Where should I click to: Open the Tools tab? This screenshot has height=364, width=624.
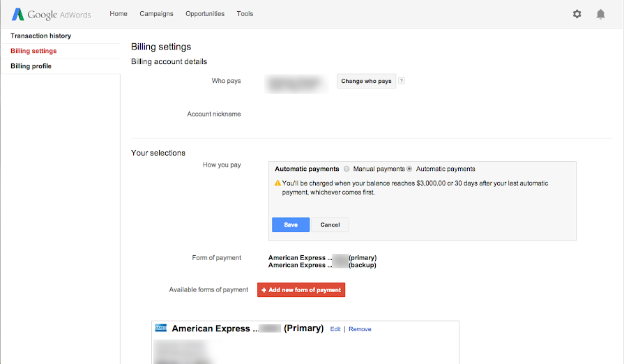(245, 14)
